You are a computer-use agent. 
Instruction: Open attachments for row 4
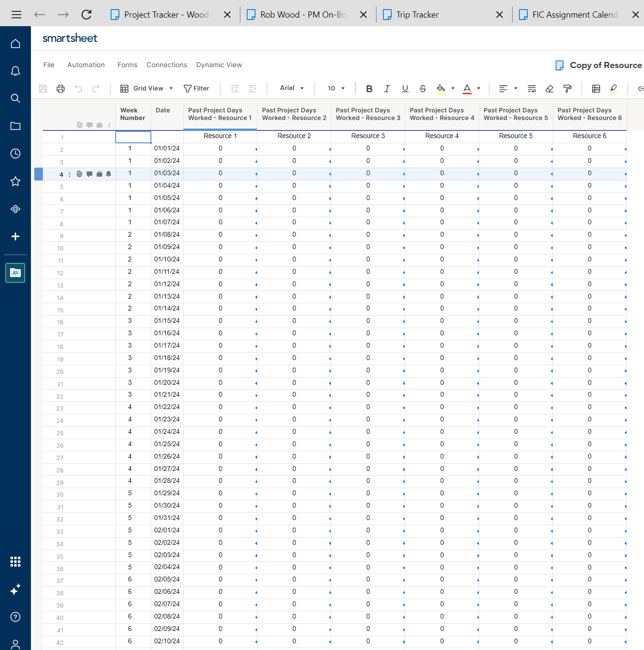[79, 174]
